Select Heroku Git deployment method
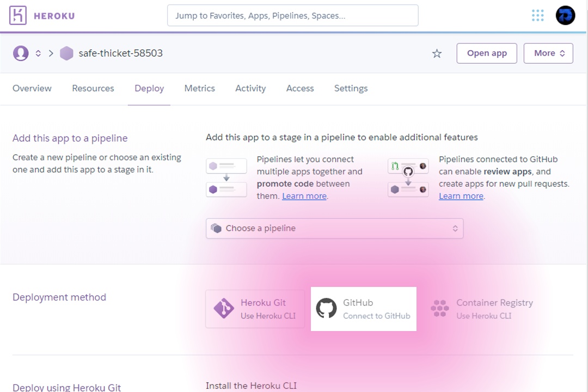This screenshot has width=588, height=392. point(255,309)
